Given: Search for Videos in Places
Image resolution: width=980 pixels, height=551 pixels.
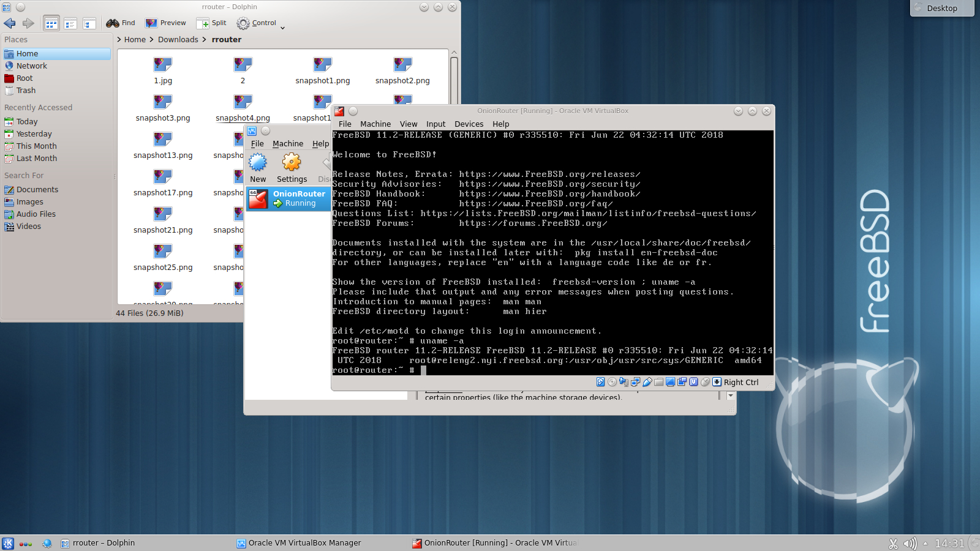Looking at the screenshot, I should point(57,227).
